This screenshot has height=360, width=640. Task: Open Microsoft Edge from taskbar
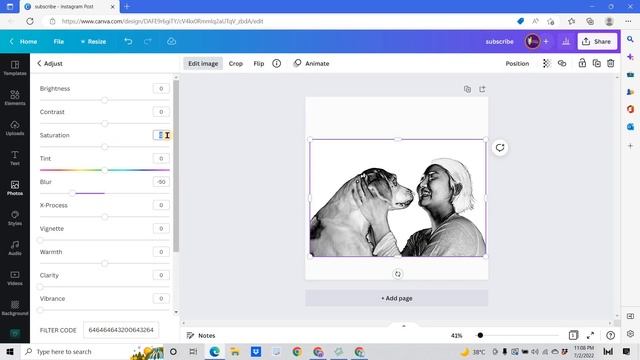[214, 351]
